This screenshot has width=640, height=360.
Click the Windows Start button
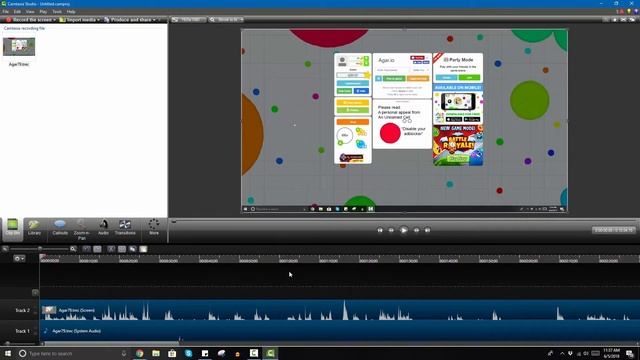tap(7, 353)
